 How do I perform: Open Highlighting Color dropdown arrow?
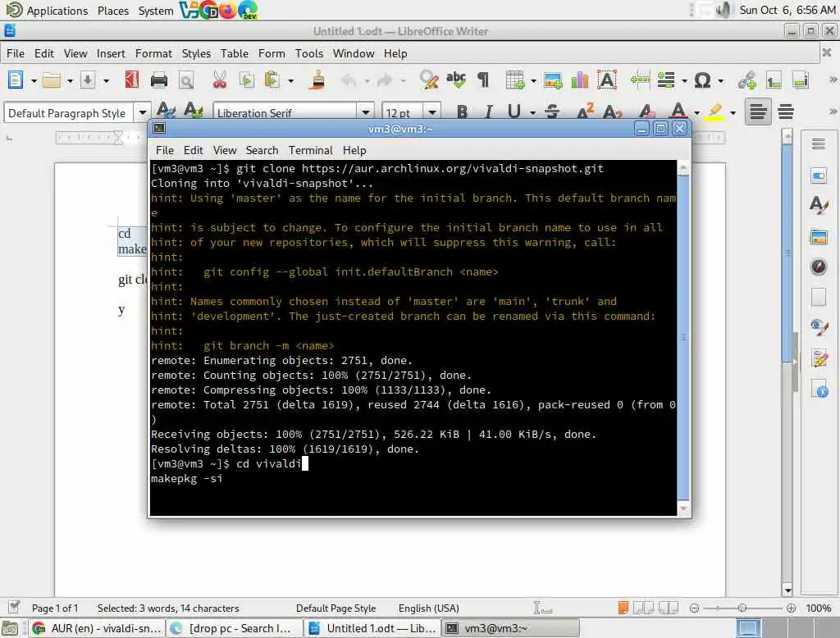click(x=733, y=112)
